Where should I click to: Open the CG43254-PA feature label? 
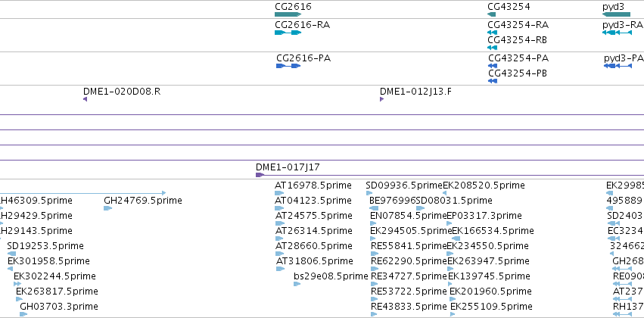pos(518,58)
